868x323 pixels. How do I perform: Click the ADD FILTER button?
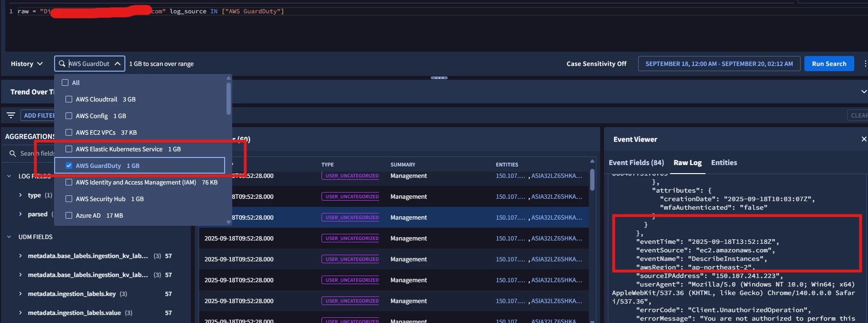coord(38,115)
